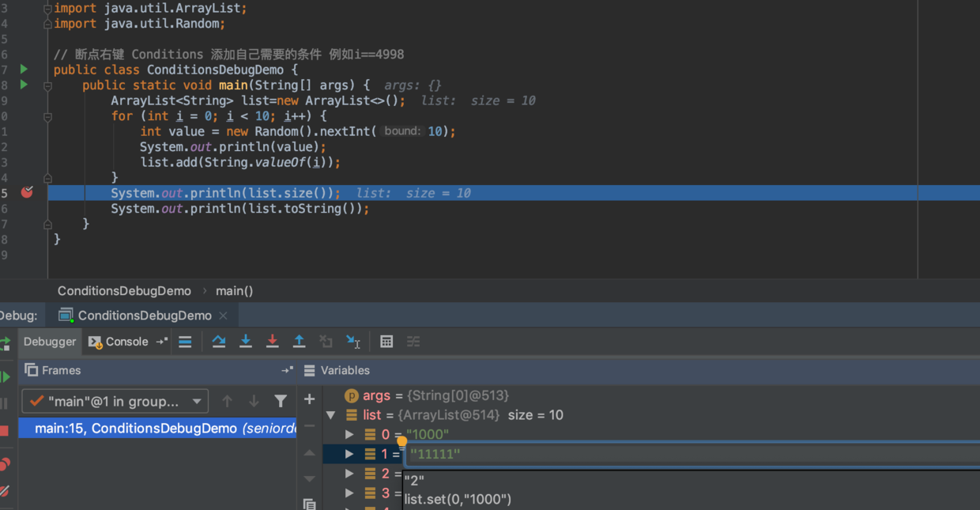The width and height of the screenshot is (980, 510).
Task: Switch to the Console tab
Action: pos(119,342)
